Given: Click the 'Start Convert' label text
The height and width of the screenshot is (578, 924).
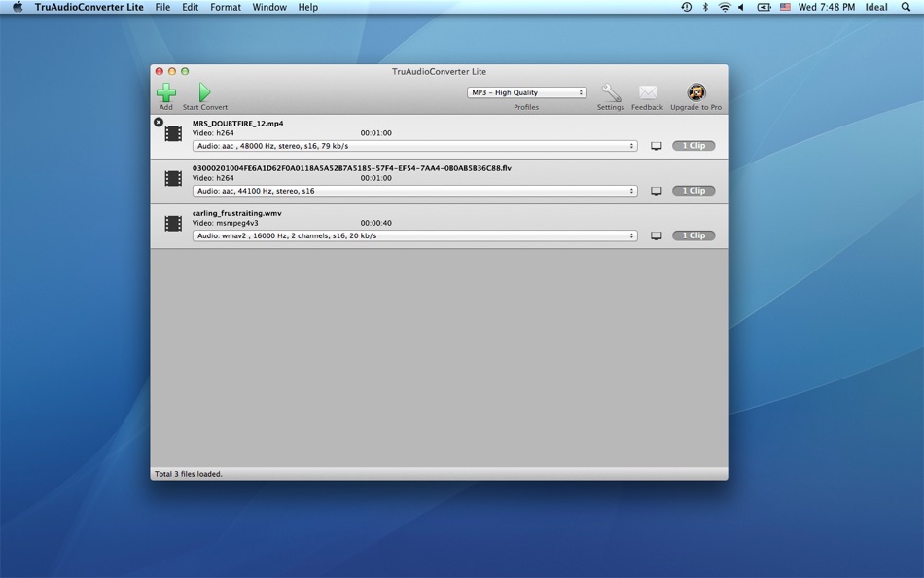Looking at the screenshot, I should [205, 107].
